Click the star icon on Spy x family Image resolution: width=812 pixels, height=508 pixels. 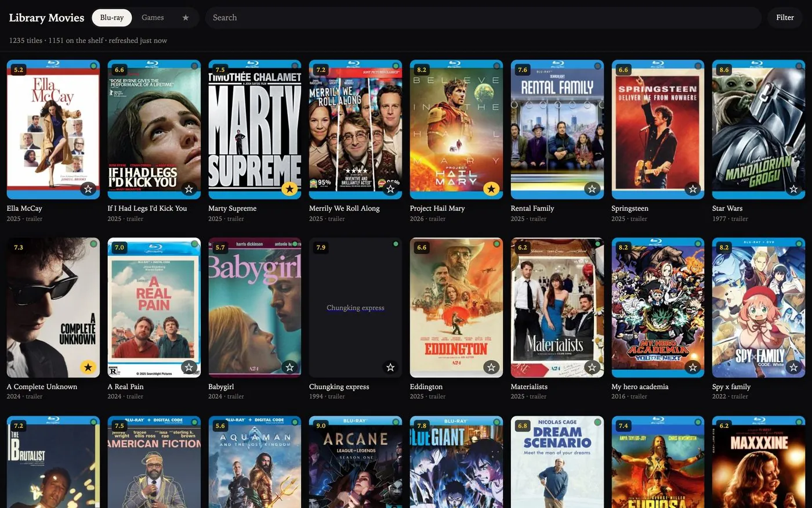pyautogui.click(x=793, y=367)
